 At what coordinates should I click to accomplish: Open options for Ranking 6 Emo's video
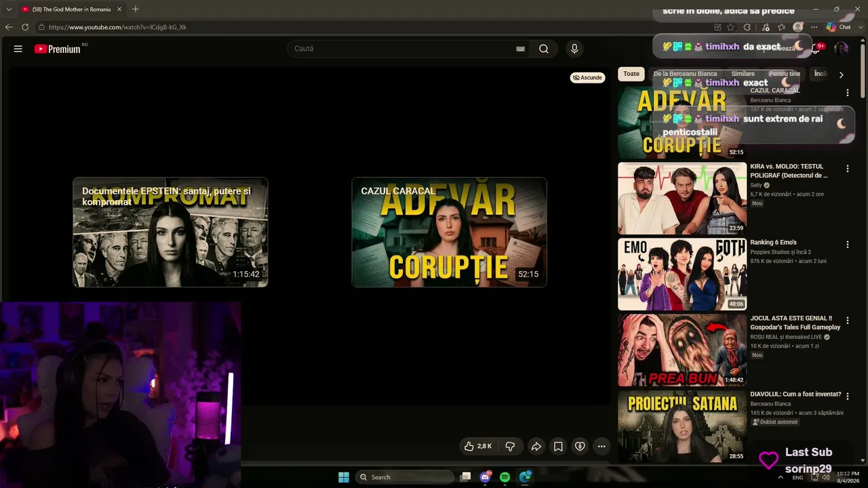point(847,245)
